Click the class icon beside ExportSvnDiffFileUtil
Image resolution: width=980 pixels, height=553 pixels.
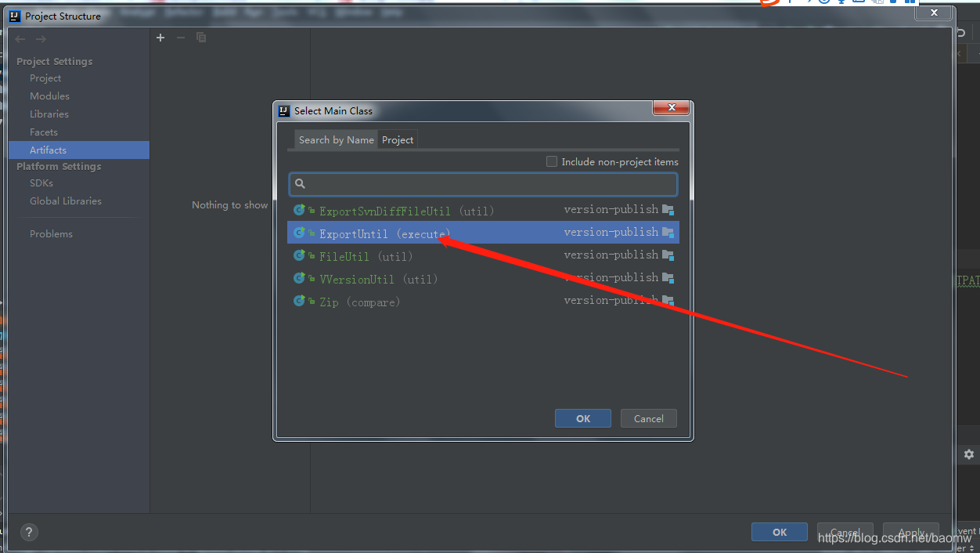pyautogui.click(x=299, y=210)
